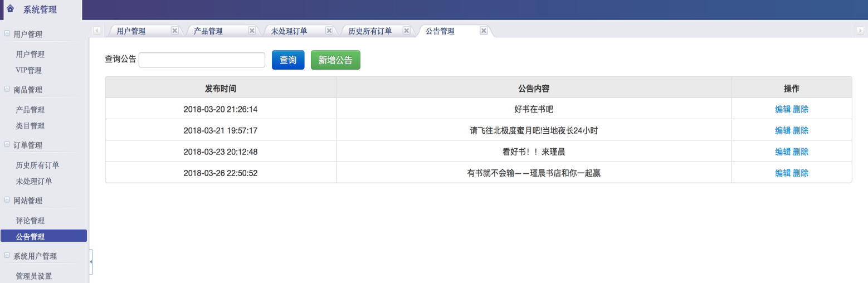The image size is (868, 283).
Task: Collapse the 用户管理 sidebar group
Action: (x=7, y=34)
